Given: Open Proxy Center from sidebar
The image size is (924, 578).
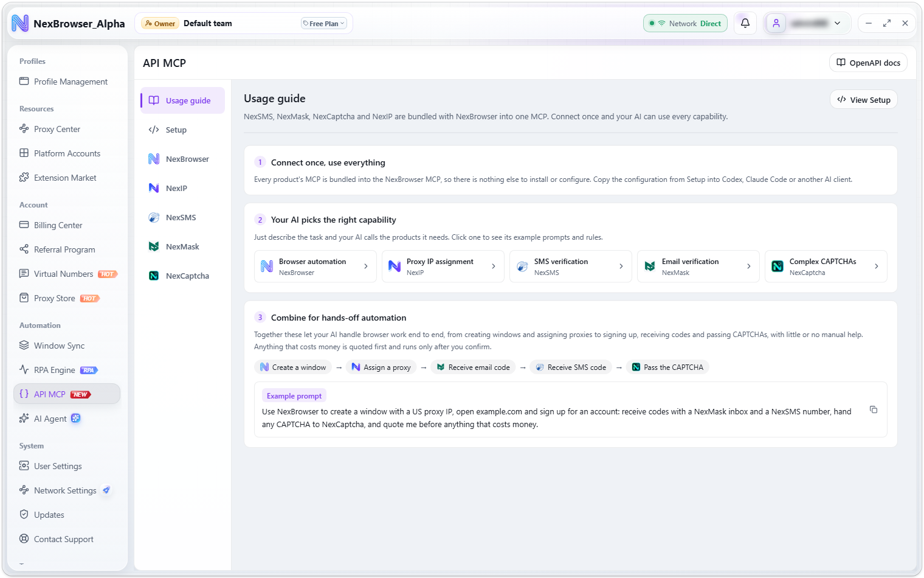Looking at the screenshot, I should 67,129.
